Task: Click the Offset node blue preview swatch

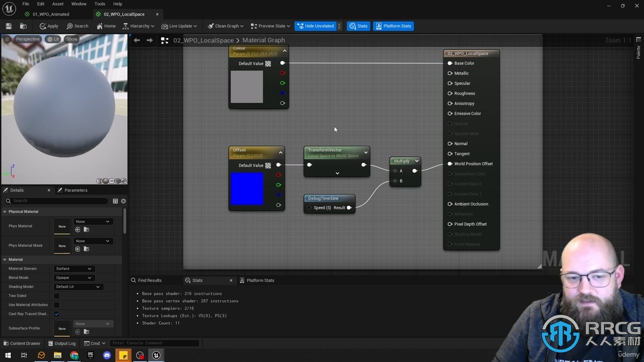Action: (247, 189)
